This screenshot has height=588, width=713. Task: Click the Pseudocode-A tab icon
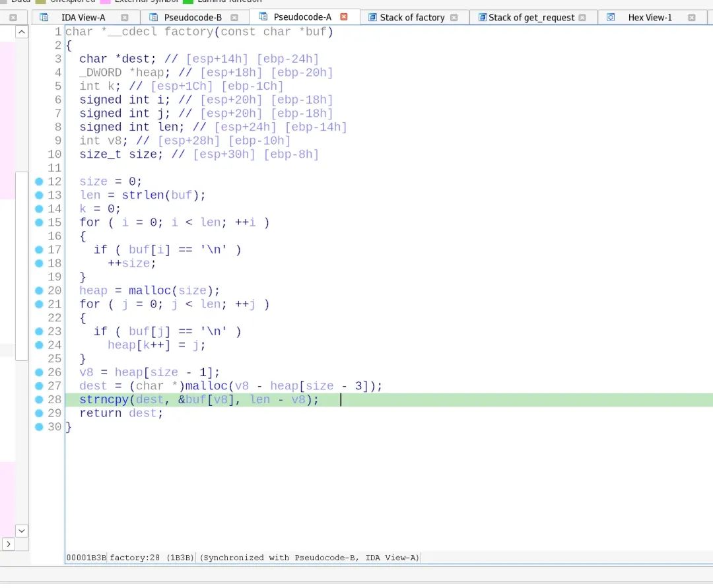point(263,16)
